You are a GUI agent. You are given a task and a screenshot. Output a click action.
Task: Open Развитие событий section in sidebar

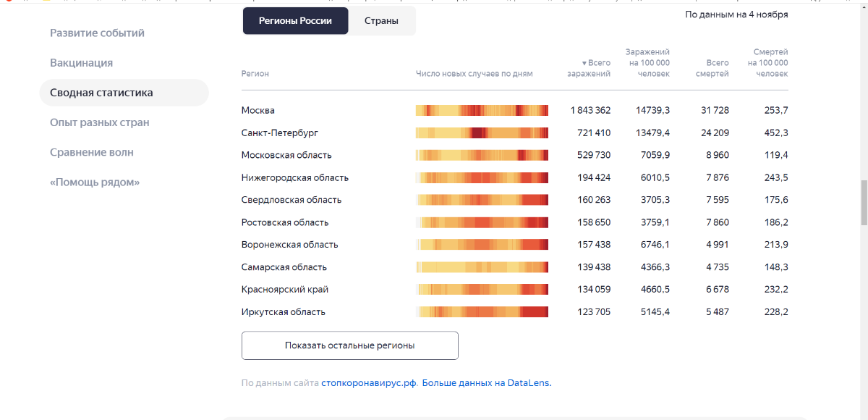97,33
